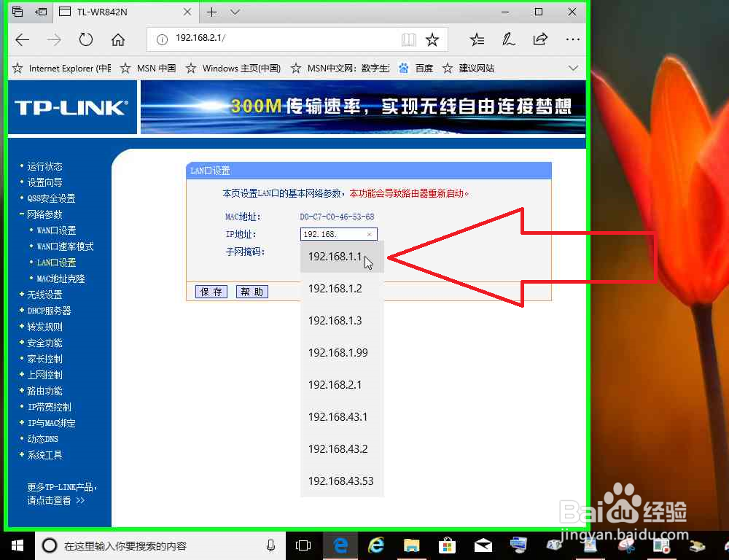Viewport: 729px width, 560px height.
Task: Click the Share icon in Edge toolbar
Action: [x=540, y=39]
